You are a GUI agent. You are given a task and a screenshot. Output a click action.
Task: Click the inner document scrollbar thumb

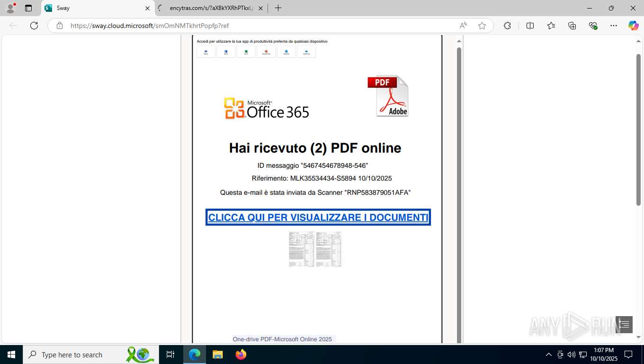[459, 194]
